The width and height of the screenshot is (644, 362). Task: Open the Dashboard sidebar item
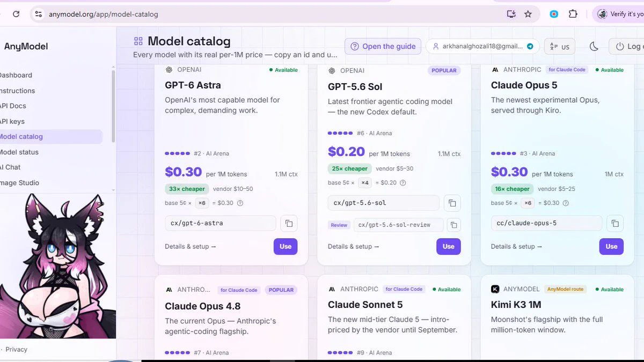15,75
